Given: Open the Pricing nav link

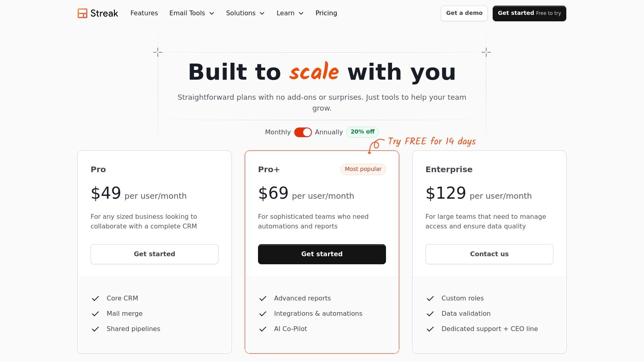Looking at the screenshot, I should coord(326,13).
